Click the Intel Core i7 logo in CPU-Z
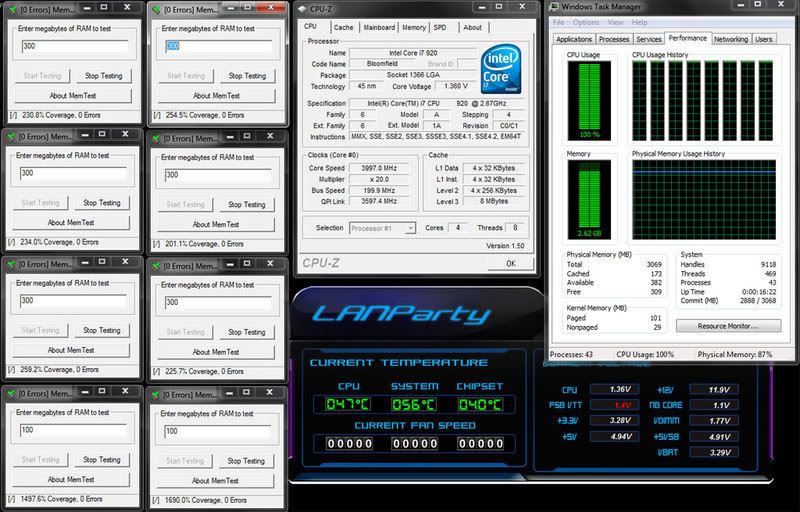Image resolution: width=800 pixels, height=512 pixels. (x=502, y=69)
